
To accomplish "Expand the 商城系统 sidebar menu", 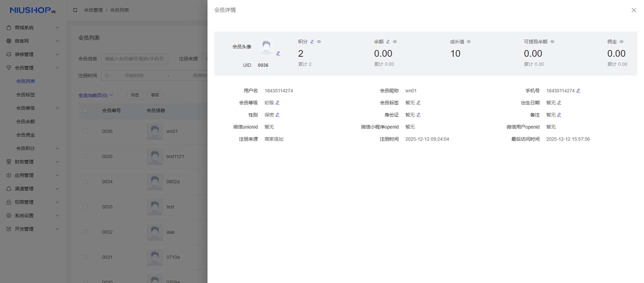I will tap(33, 28).
